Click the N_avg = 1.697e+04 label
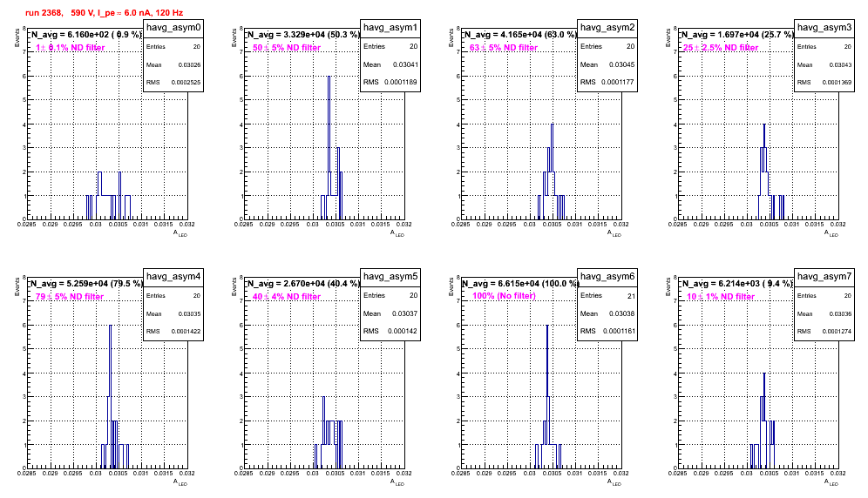The width and height of the screenshot is (868, 498). coord(737,35)
